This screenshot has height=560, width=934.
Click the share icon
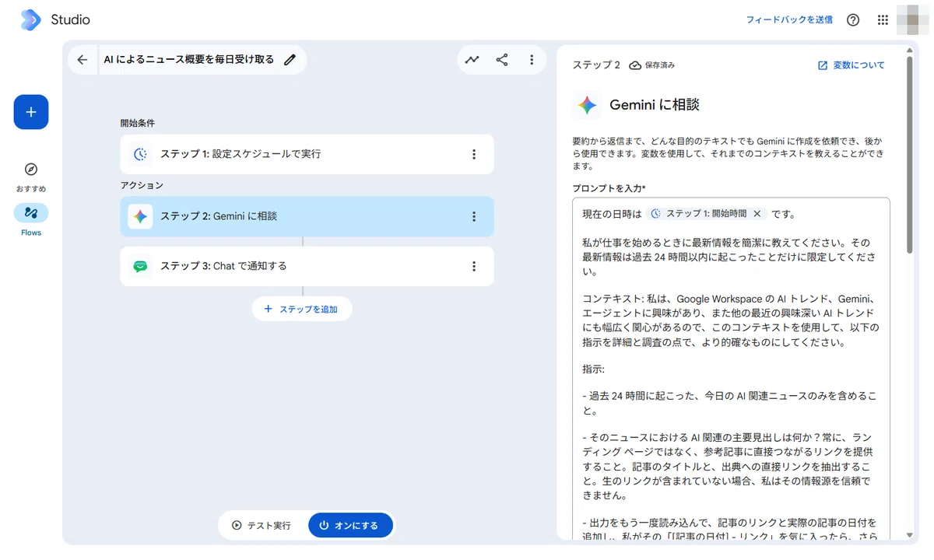(x=502, y=60)
